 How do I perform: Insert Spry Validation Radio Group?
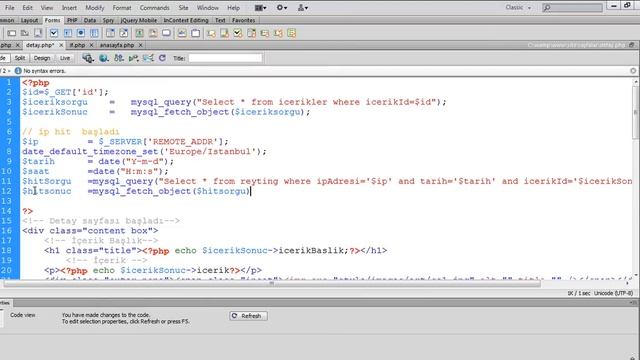(x=291, y=33)
